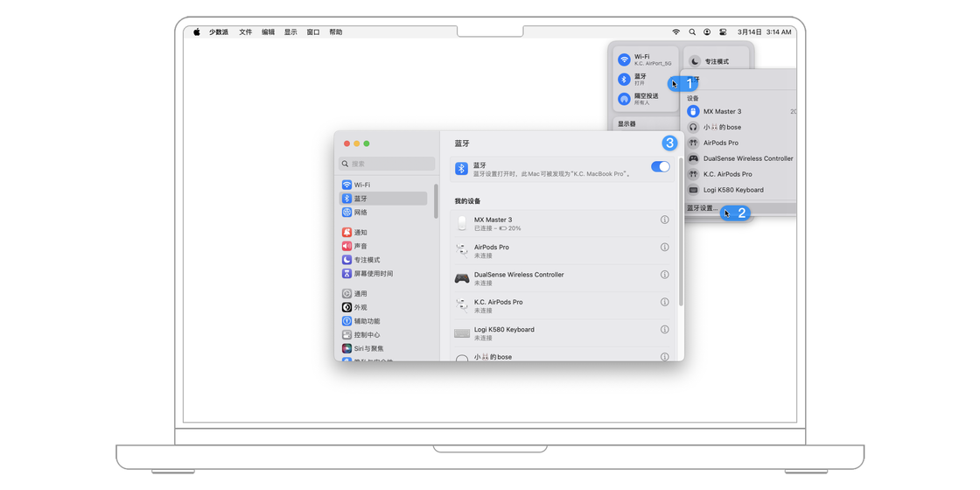This screenshot has width=980, height=490.
Task: Select 通知 in the Settings sidebar
Action: pyautogui.click(x=383, y=233)
